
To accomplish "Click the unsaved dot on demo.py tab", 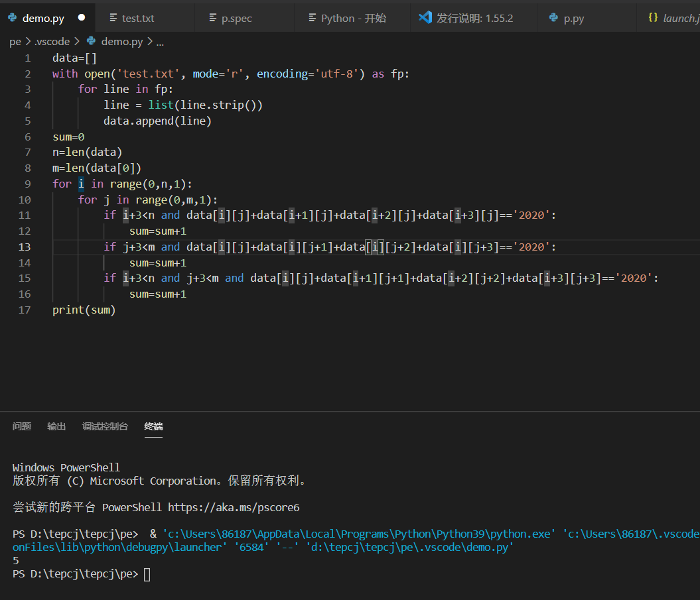I will pyautogui.click(x=81, y=17).
